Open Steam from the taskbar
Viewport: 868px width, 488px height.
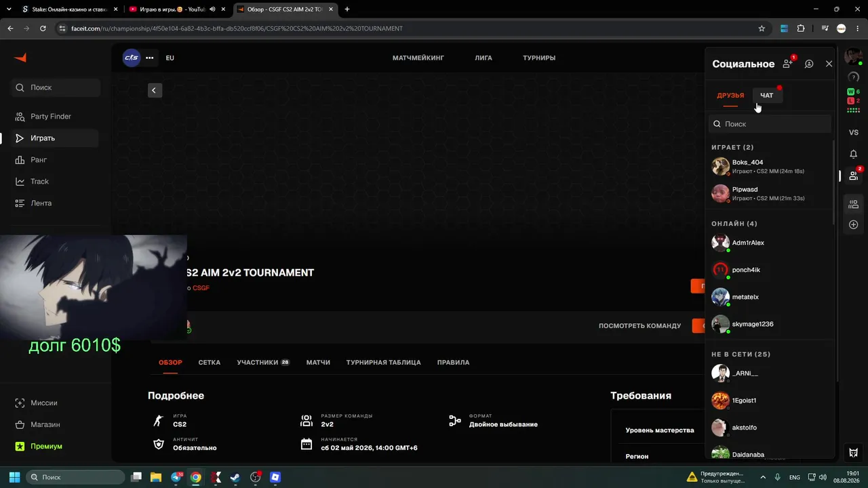[235, 477]
